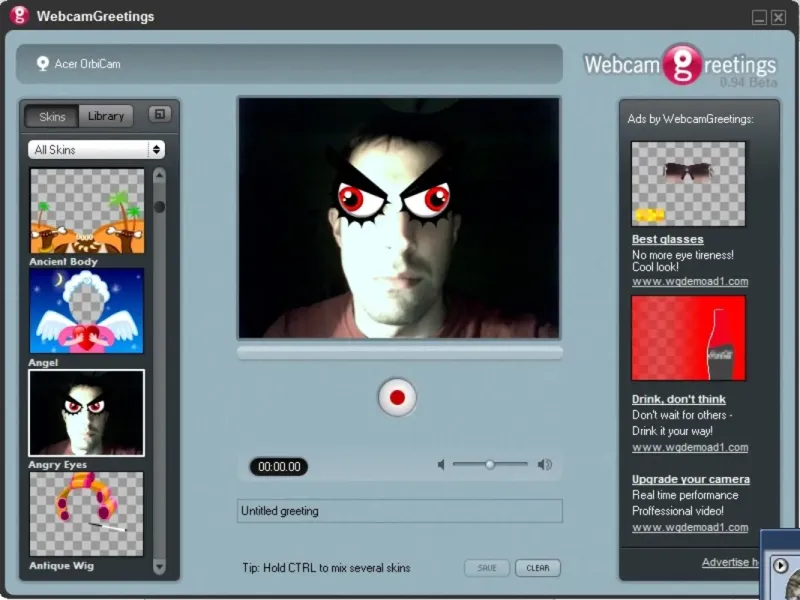Image resolution: width=800 pixels, height=600 pixels.
Task: Click the Angel label text
Action: click(x=43, y=363)
